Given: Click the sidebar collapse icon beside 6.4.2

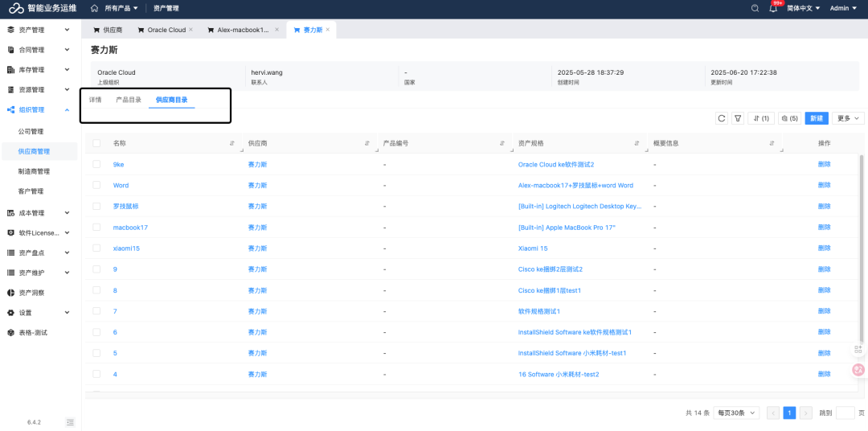Looking at the screenshot, I should pos(70,421).
